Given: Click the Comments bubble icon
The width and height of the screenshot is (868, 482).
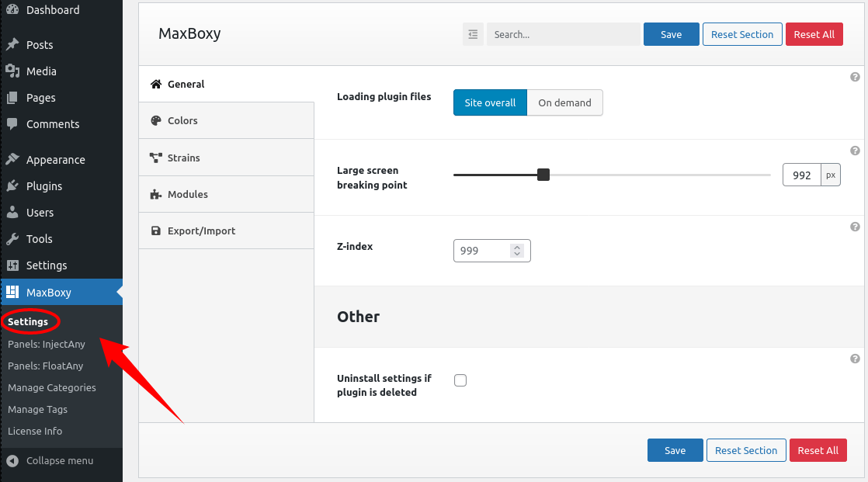Looking at the screenshot, I should click(12, 124).
